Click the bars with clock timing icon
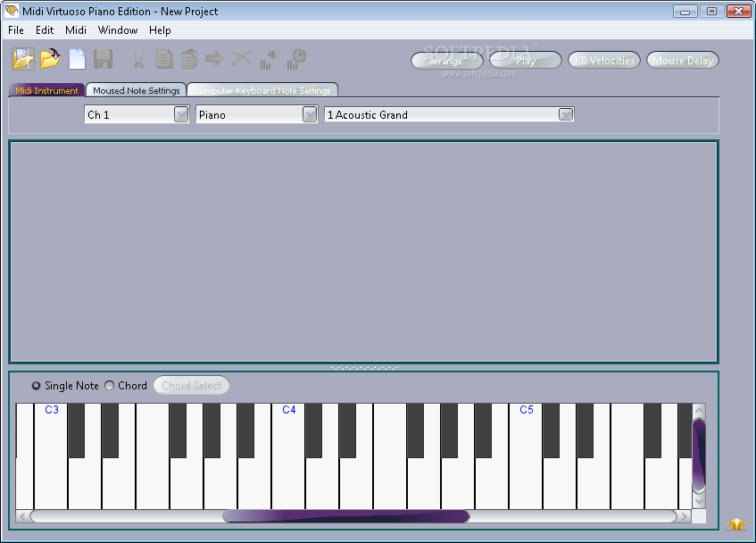The height and width of the screenshot is (543, 756). click(296, 59)
